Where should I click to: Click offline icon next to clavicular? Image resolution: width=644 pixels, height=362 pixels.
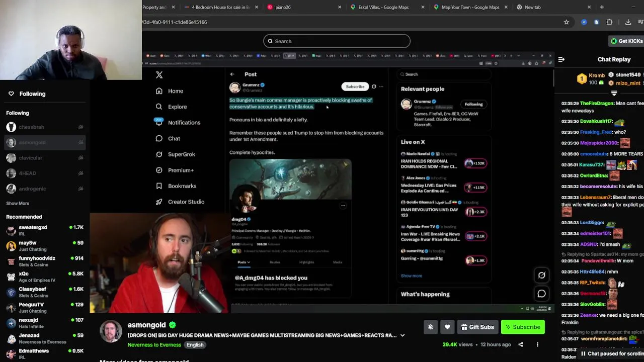tap(80, 158)
